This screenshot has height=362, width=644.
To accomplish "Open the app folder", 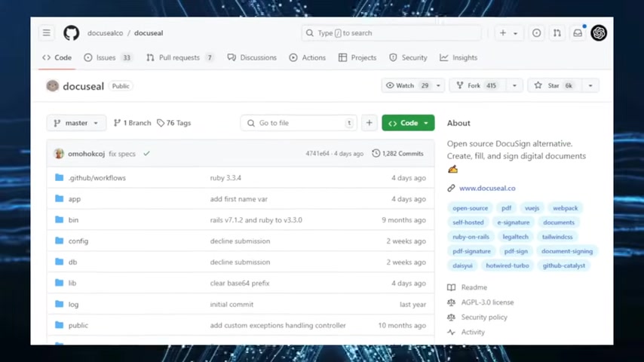I will click(75, 199).
